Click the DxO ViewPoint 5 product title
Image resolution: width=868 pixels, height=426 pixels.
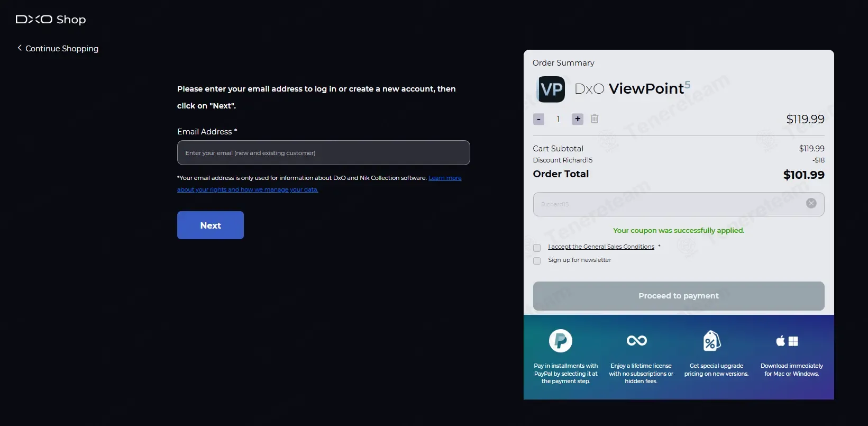[x=632, y=88]
